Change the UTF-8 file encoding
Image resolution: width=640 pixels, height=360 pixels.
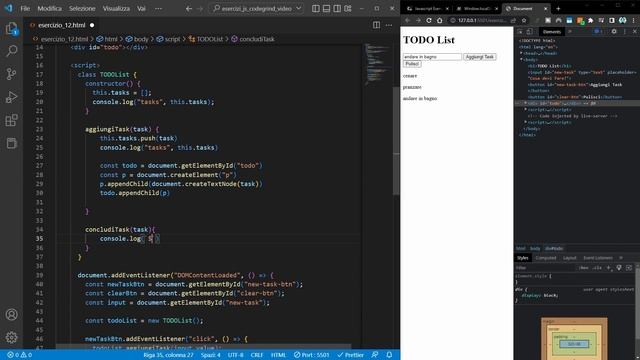tap(236, 355)
